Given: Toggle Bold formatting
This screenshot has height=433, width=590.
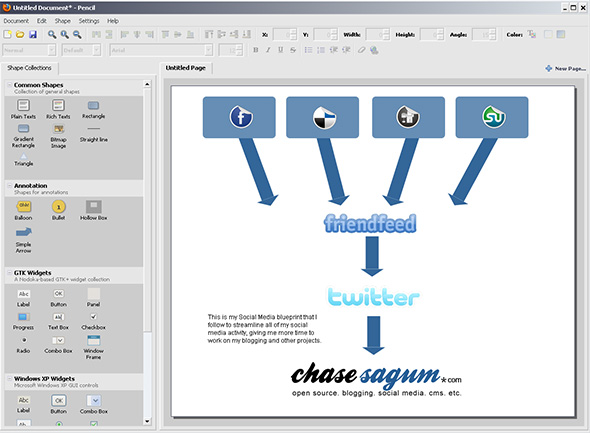Looking at the screenshot, I should point(255,50).
